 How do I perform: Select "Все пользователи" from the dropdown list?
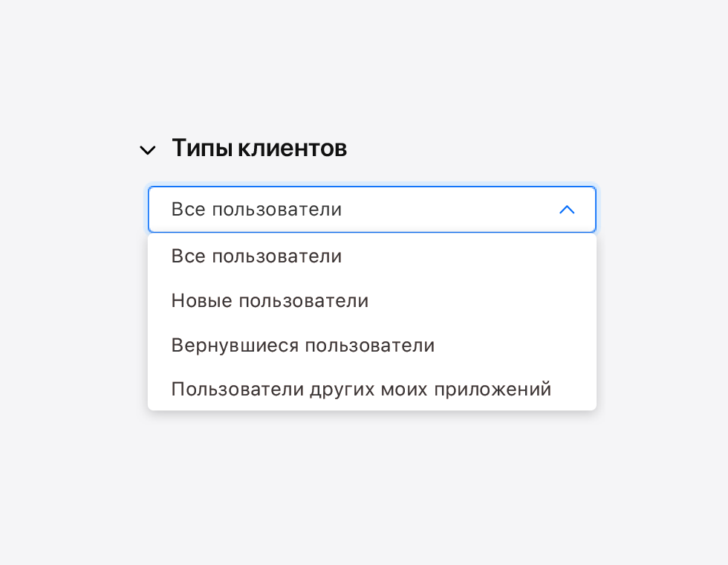[x=256, y=256]
